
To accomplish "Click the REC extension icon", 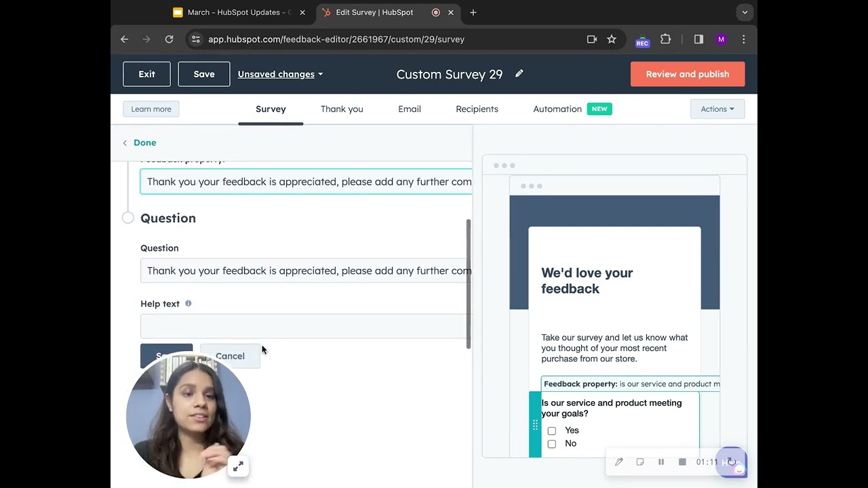I will (x=642, y=40).
